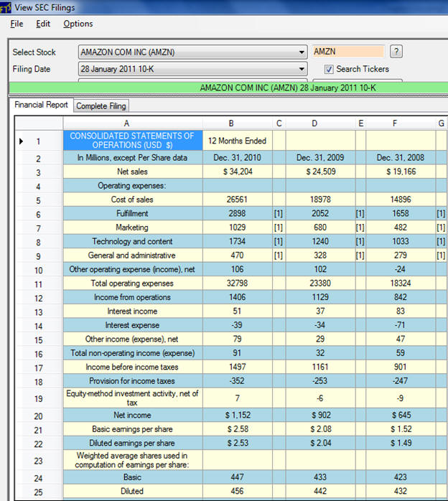Click the Interest expense label
This screenshot has width=448, height=501.
[x=133, y=325]
